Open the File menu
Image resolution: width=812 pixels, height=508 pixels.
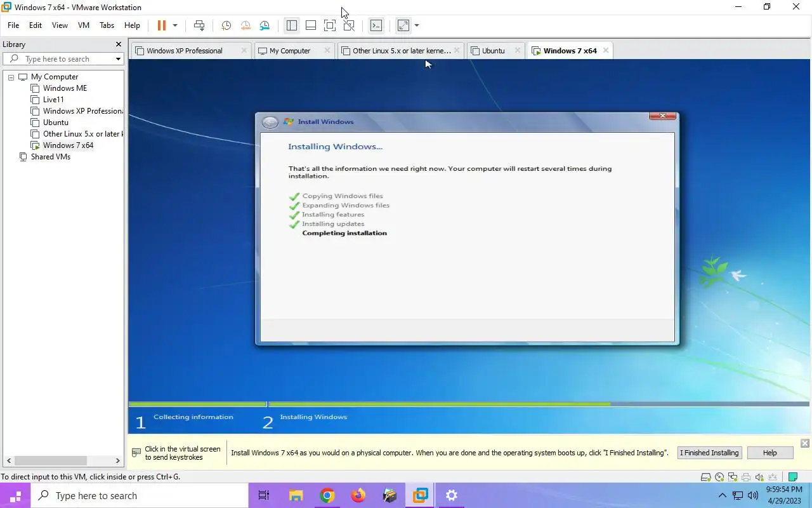point(13,25)
